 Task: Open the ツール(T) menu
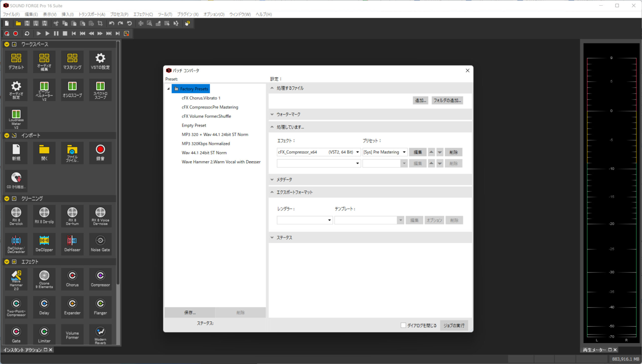(165, 14)
